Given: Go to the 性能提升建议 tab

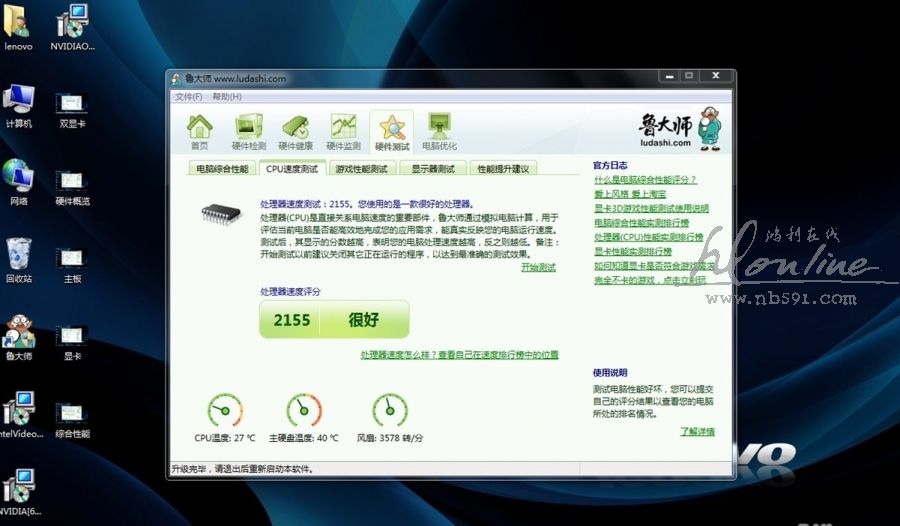Looking at the screenshot, I should tap(503, 169).
